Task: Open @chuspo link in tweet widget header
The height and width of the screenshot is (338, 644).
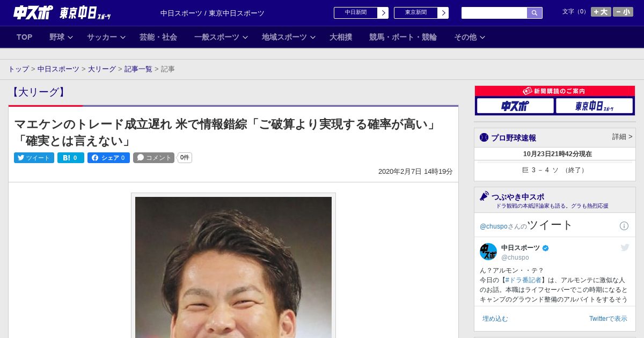Action: [x=493, y=226]
